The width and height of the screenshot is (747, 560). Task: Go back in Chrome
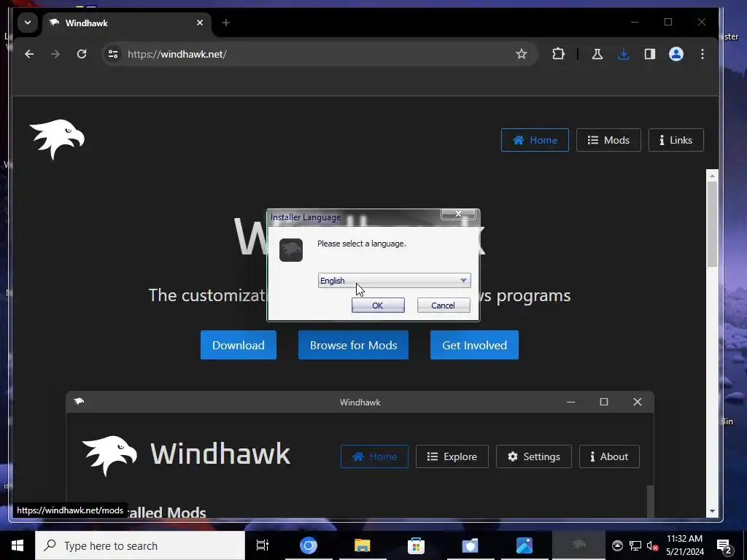[x=29, y=54]
